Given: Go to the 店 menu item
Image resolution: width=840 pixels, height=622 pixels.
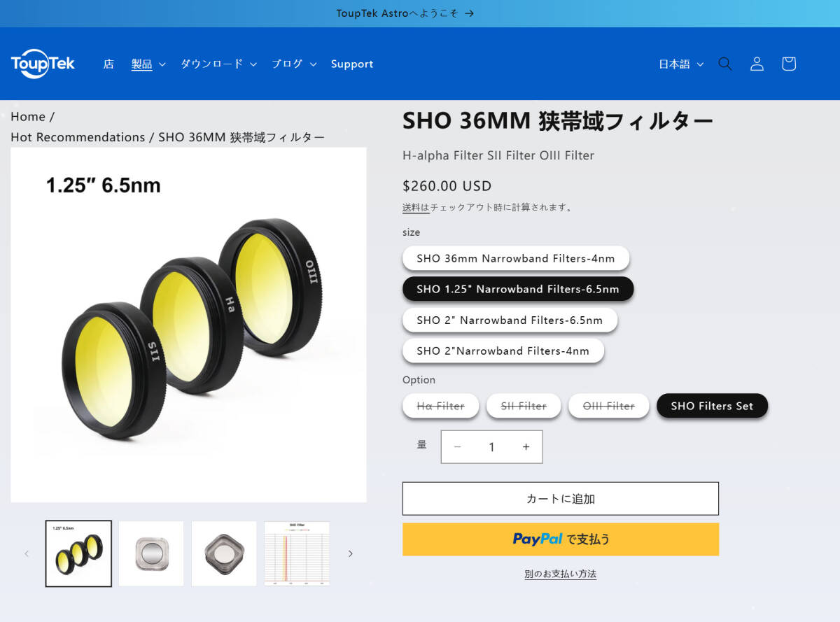Looking at the screenshot, I should [108, 64].
